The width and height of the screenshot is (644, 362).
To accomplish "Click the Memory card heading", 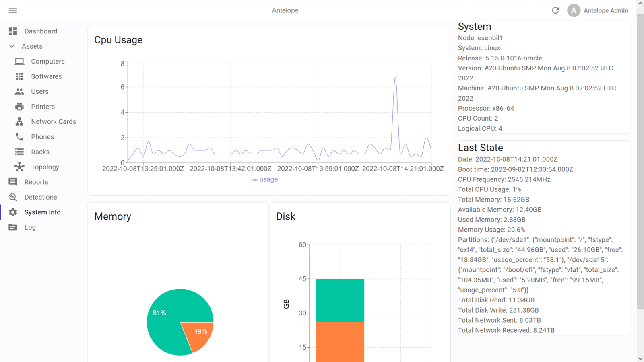I will click(113, 216).
